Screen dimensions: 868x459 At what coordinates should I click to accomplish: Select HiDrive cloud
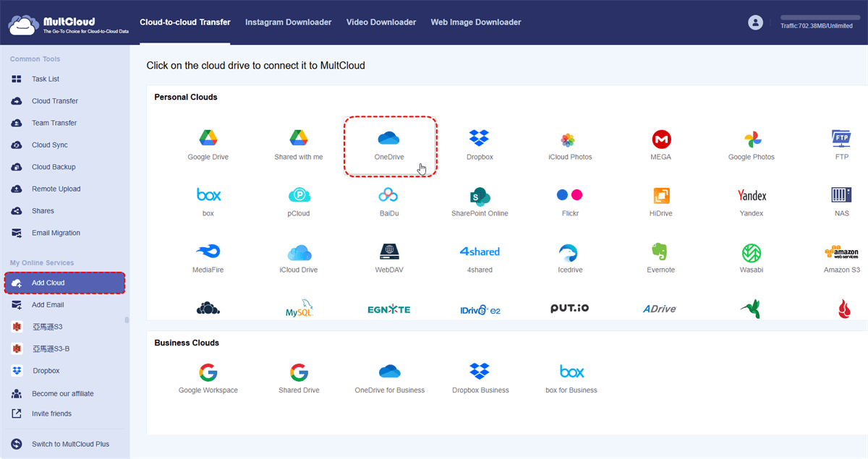661,201
